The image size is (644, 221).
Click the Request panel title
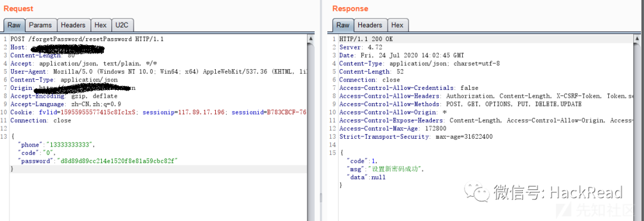[18, 8]
